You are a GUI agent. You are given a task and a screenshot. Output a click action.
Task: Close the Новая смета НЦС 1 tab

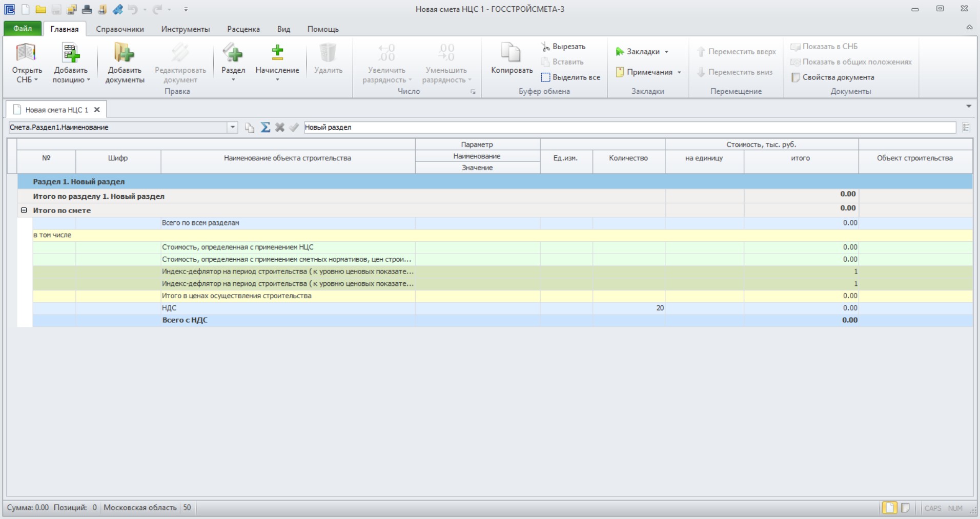(97, 110)
